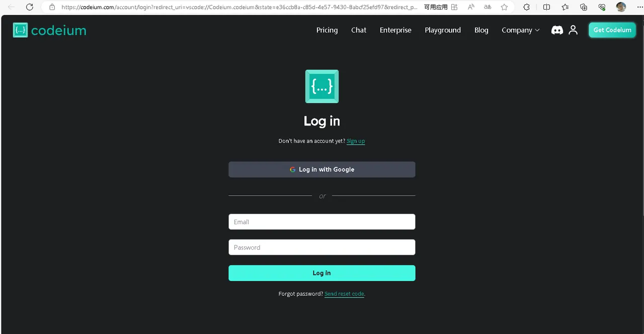Focus the Email input field

(322, 222)
